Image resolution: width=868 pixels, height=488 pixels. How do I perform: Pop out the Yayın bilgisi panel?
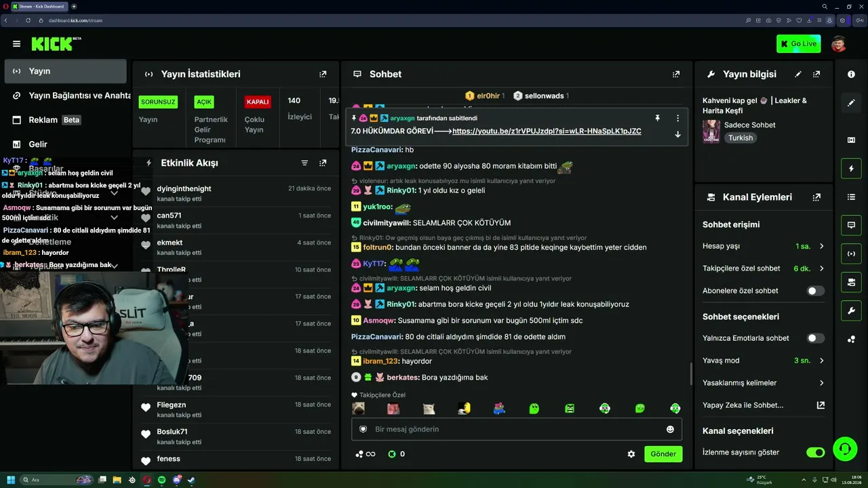pos(816,74)
